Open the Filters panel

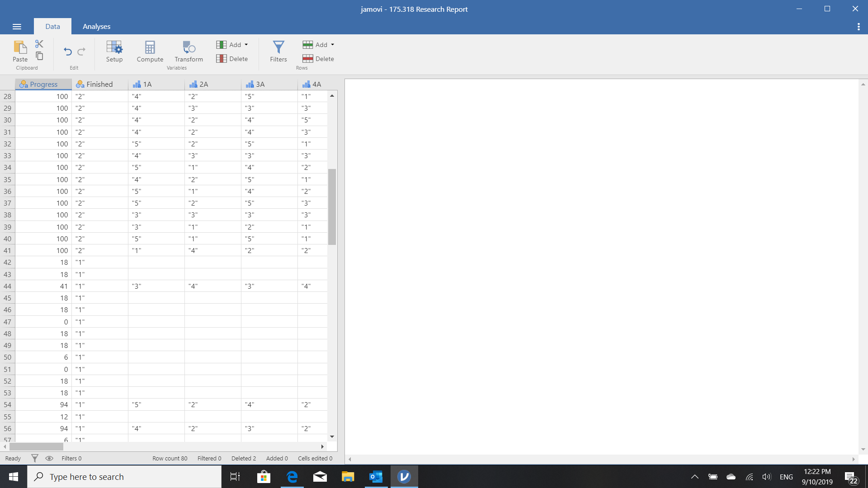pyautogui.click(x=278, y=51)
